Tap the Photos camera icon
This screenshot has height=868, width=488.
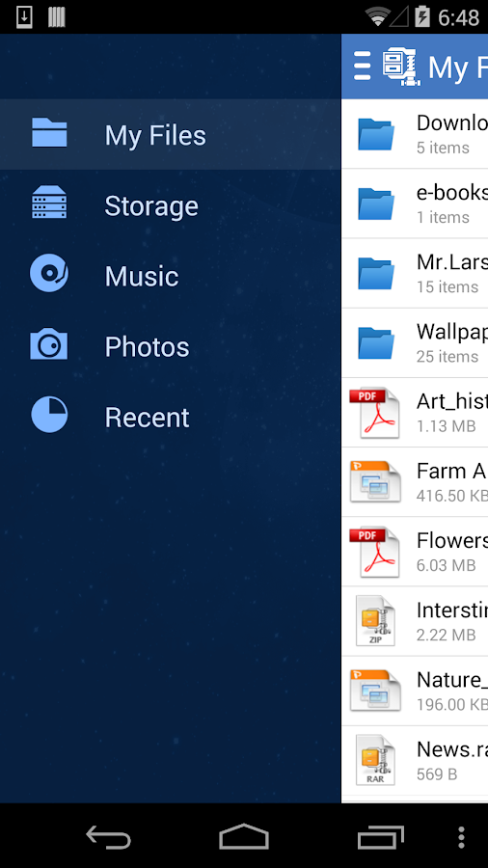click(49, 343)
